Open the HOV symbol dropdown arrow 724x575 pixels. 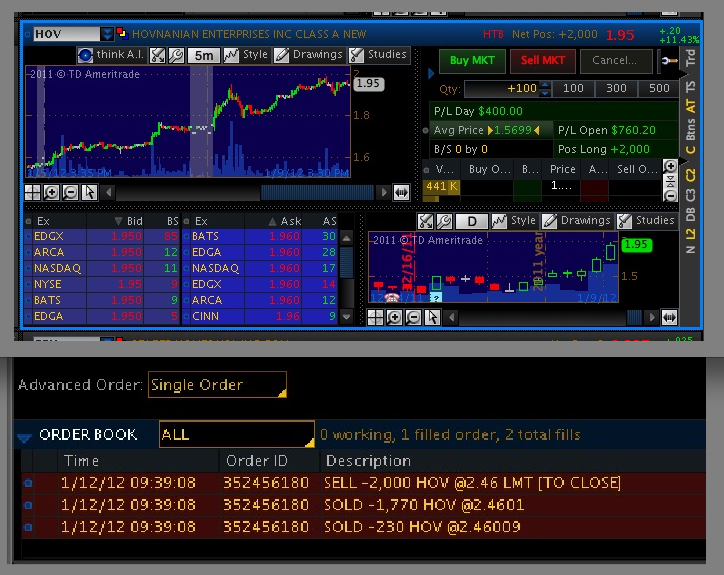click(x=107, y=34)
